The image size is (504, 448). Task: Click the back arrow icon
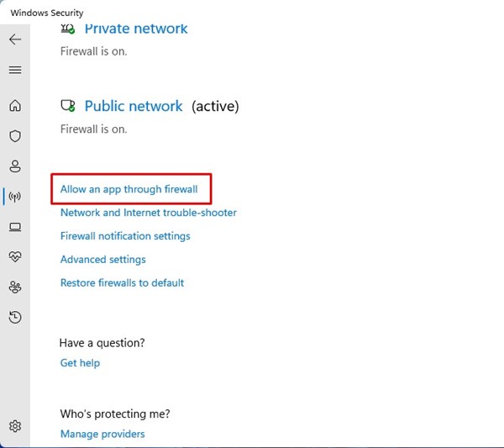15,40
